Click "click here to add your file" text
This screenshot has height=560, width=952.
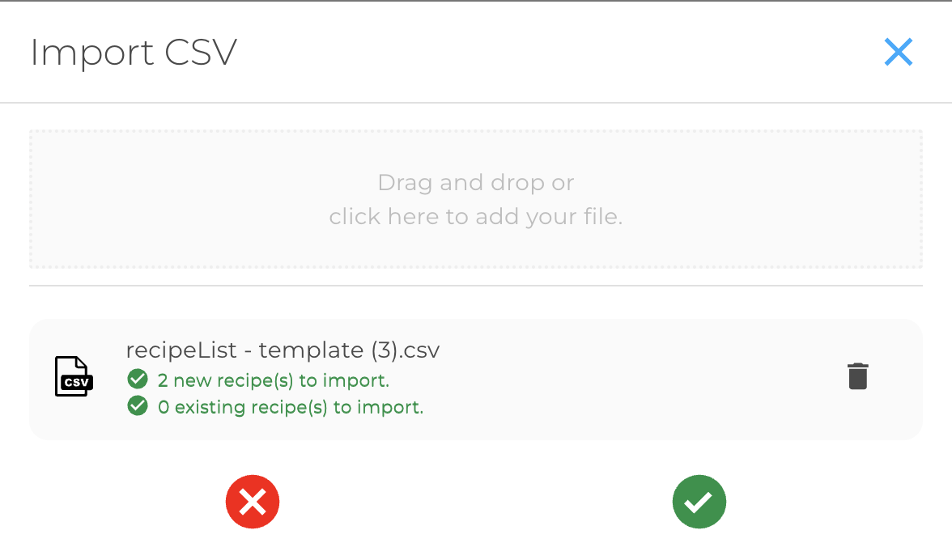coord(475,217)
